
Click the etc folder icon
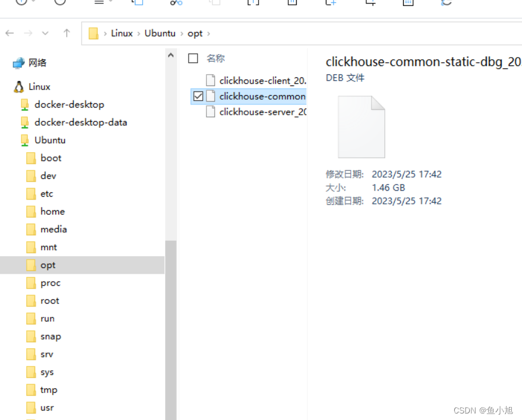pyautogui.click(x=31, y=194)
